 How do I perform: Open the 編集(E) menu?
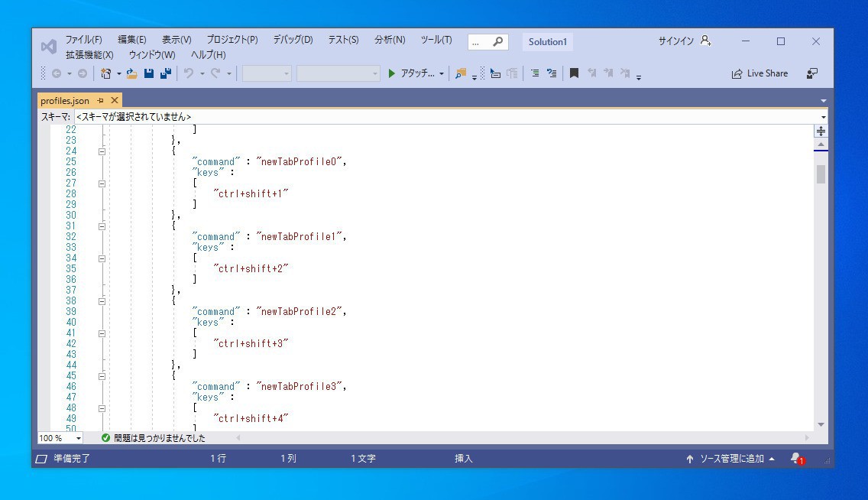[x=131, y=40]
